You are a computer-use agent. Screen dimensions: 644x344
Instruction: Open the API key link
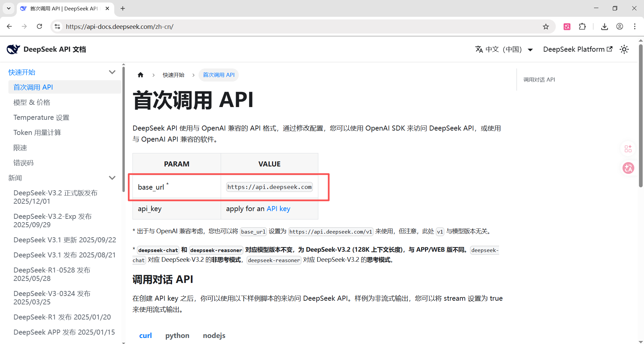278,209
